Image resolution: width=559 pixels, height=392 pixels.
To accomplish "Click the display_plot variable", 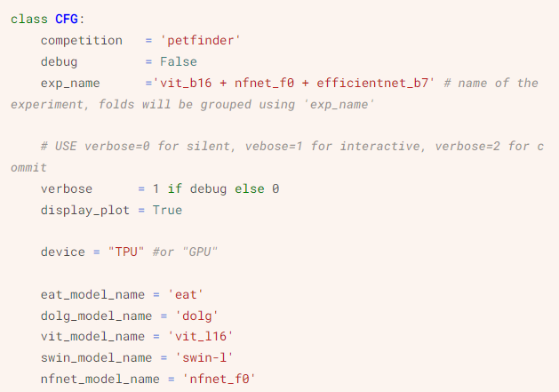I will (x=85, y=210).
